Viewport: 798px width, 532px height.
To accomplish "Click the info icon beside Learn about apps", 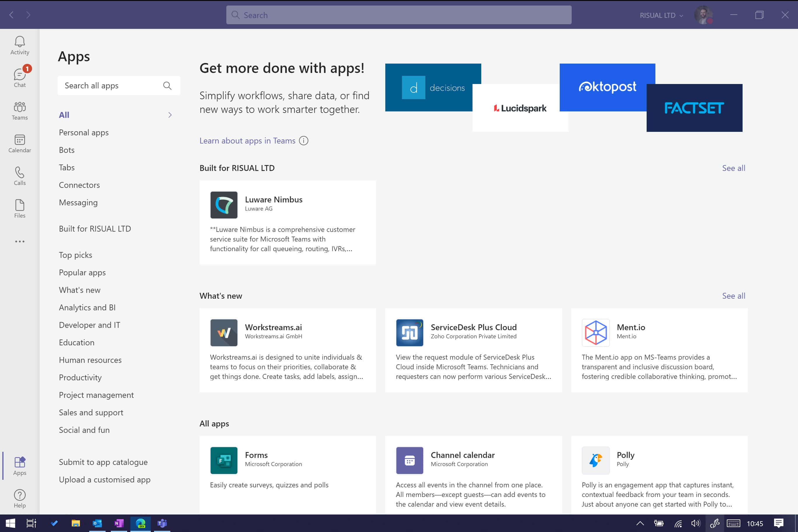I will click(304, 141).
